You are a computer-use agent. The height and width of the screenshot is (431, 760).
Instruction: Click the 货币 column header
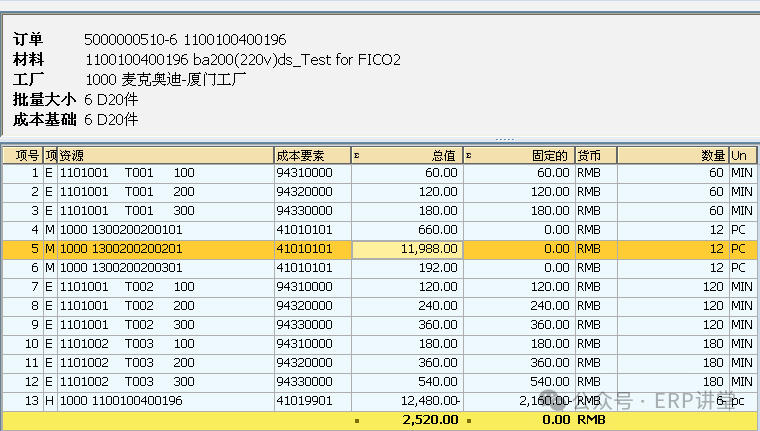point(596,155)
